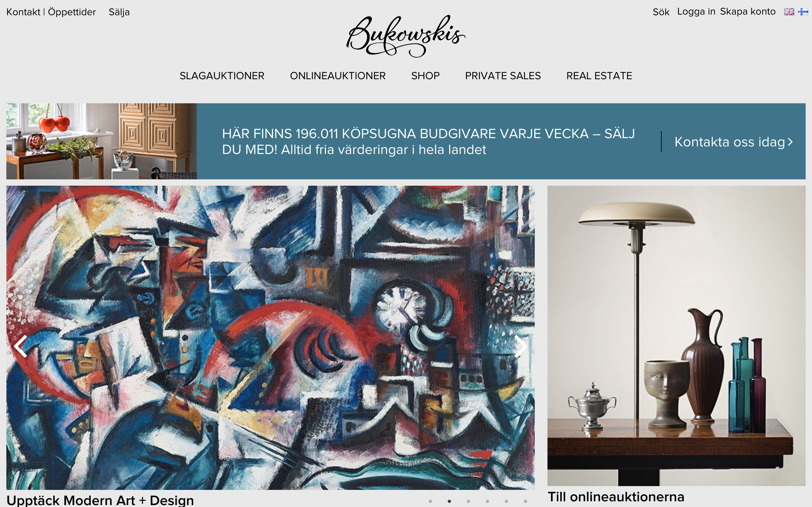Click the Logga in link
812x507 pixels.
coord(696,12)
